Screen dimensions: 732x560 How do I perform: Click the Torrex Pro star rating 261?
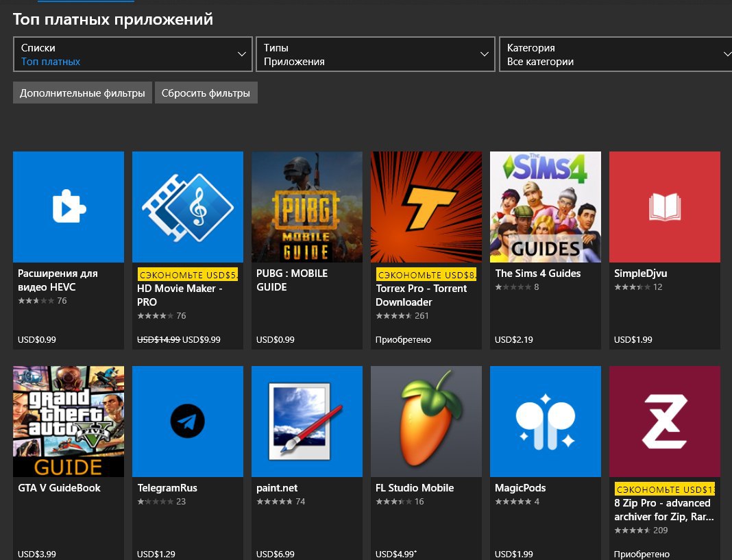pos(402,316)
